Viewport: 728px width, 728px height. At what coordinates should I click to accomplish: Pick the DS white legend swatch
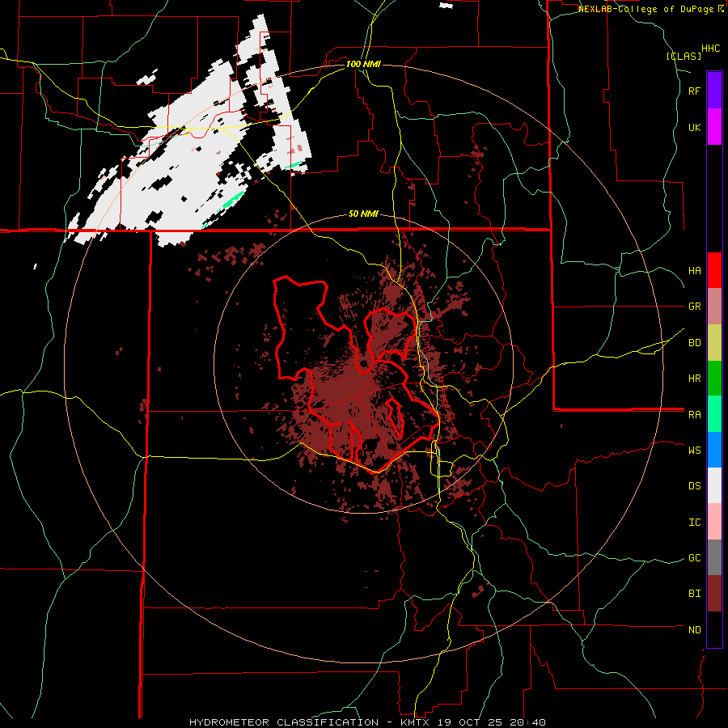(714, 485)
